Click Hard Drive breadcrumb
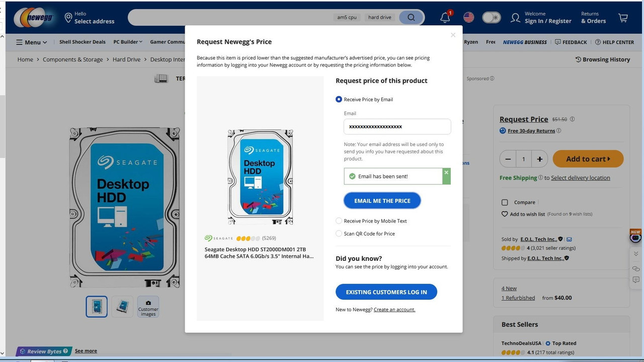 tap(127, 59)
